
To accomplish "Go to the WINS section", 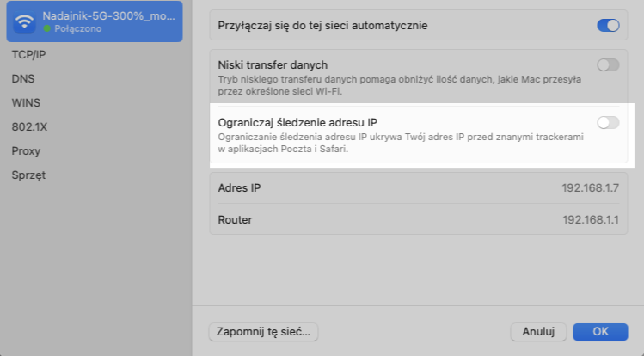I will 26,102.
